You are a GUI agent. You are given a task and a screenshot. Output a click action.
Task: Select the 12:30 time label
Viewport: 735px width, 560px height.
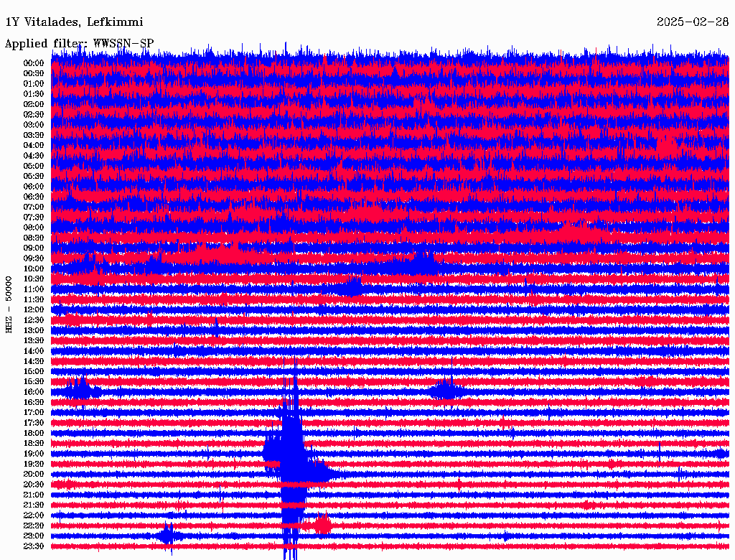(34, 320)
